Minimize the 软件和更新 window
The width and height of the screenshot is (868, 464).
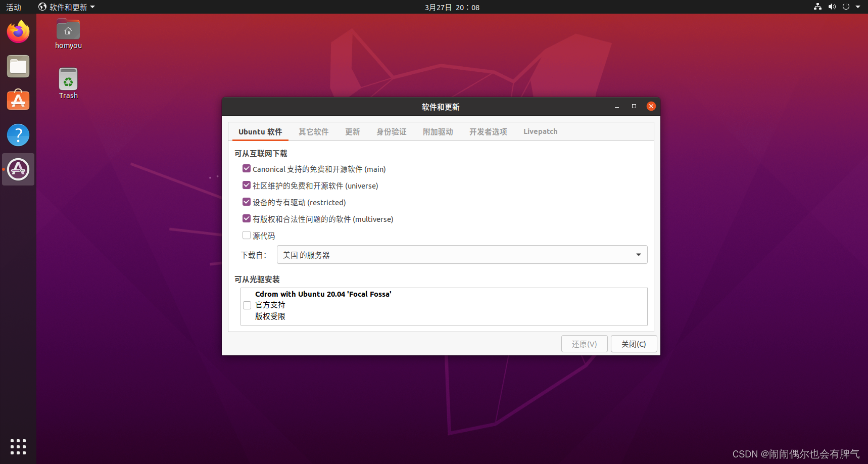click(x=617, y=107)
